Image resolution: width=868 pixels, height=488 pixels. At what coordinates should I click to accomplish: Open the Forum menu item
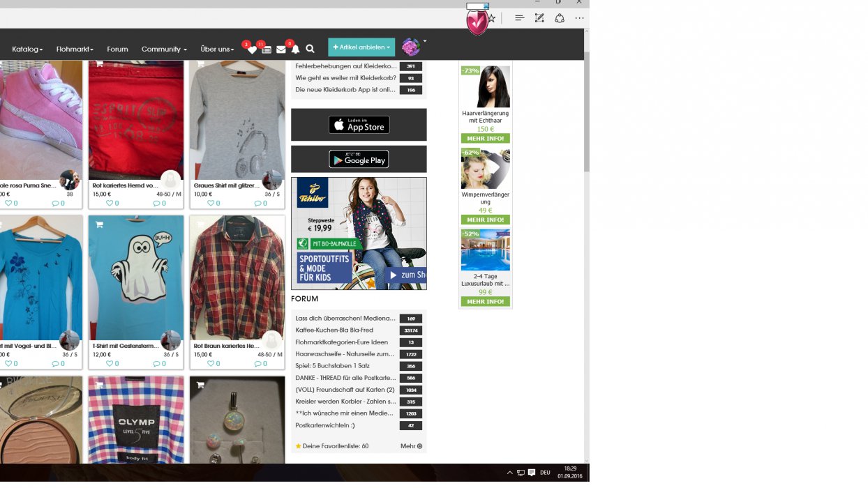click(117, 49)
